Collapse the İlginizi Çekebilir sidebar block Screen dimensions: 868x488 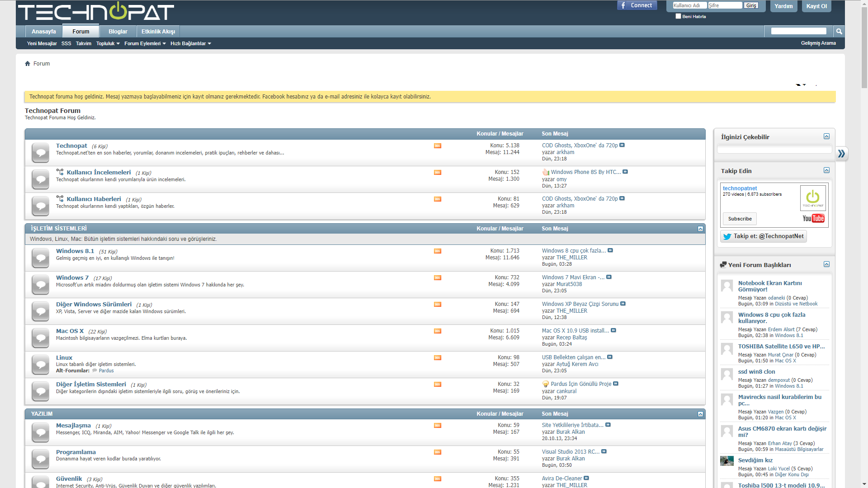pos(826,136)
